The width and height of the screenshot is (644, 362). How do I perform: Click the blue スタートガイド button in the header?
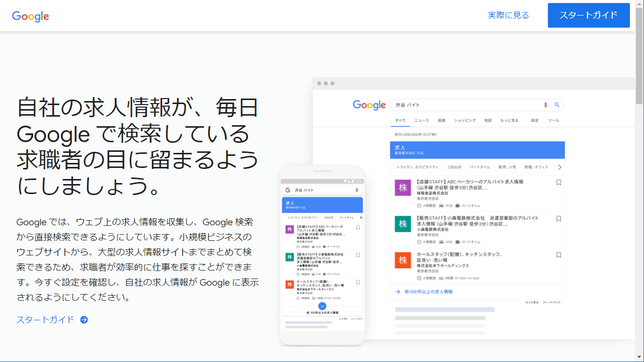589,15
